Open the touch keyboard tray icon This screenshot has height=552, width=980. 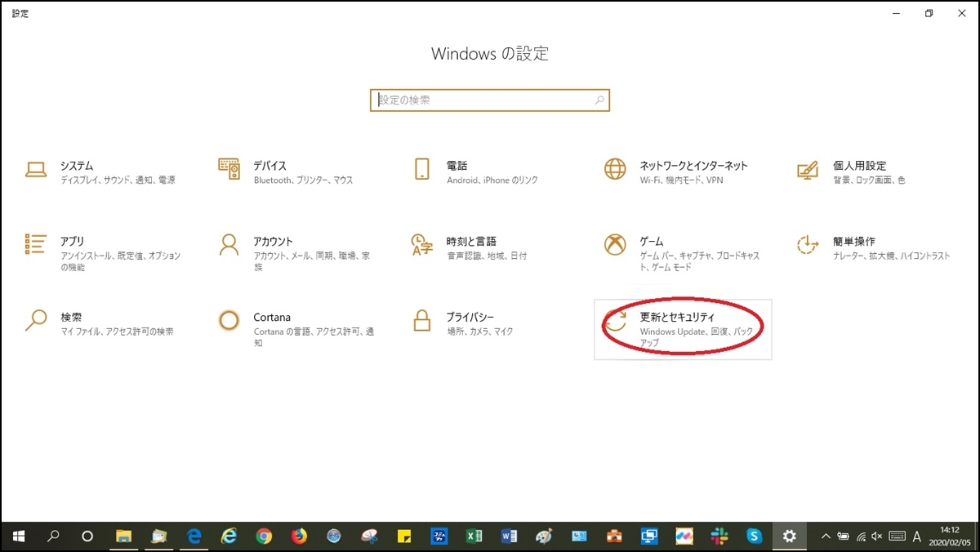[x=897, y=536]
